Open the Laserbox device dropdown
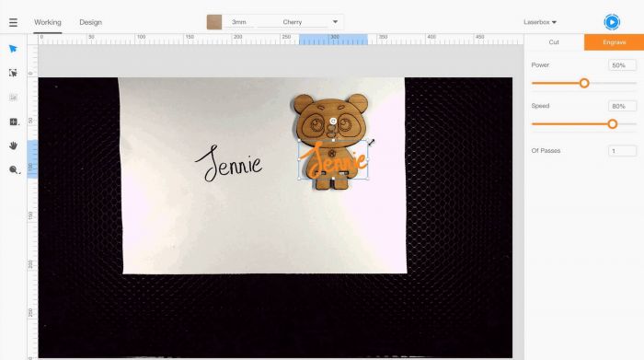This screenshot has height=360, width=644. [x=540, y=22]
